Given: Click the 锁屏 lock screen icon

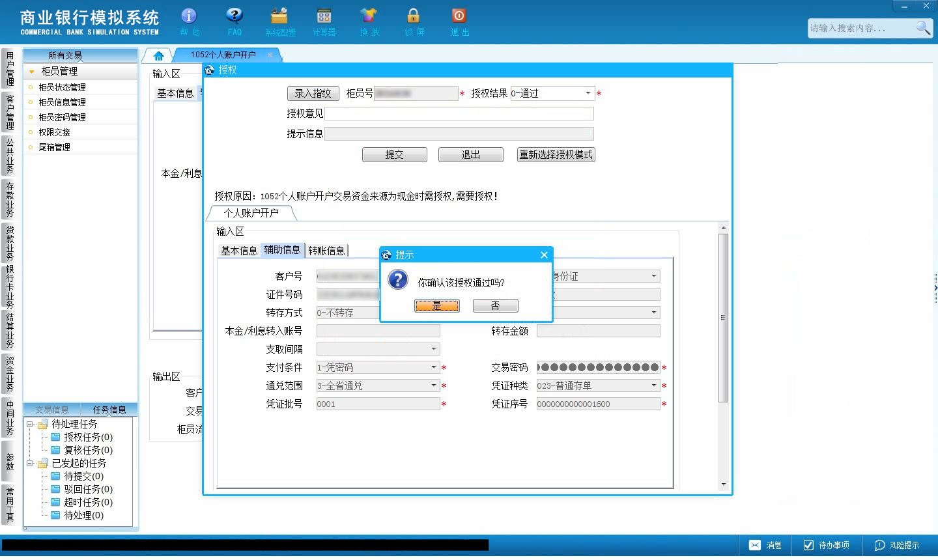Looking at the screenshot, I should 414,21.
